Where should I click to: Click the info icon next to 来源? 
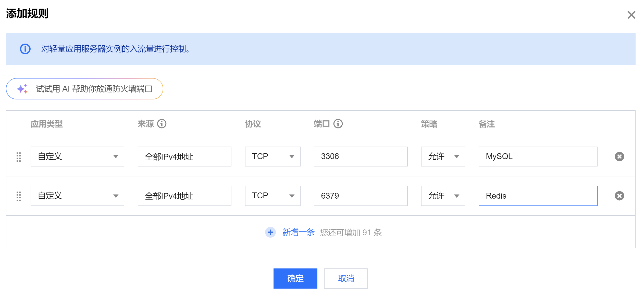coord(162,124)
